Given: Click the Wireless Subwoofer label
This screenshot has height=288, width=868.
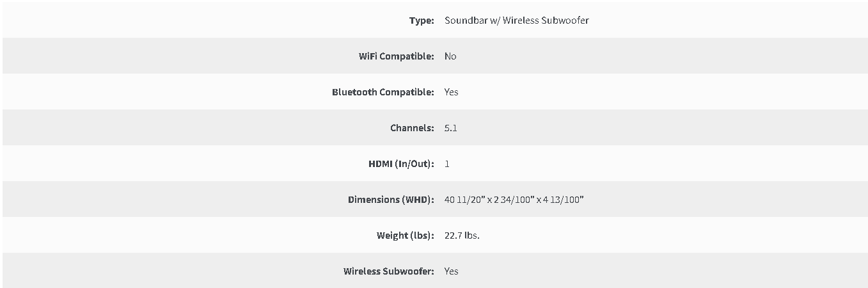Looking at the screenshot, I should (389, 271).
